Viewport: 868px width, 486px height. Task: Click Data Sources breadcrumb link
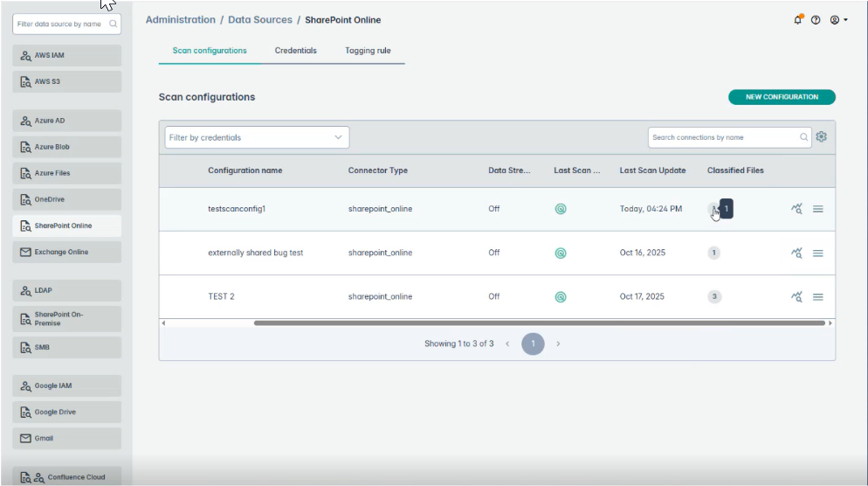260,19
